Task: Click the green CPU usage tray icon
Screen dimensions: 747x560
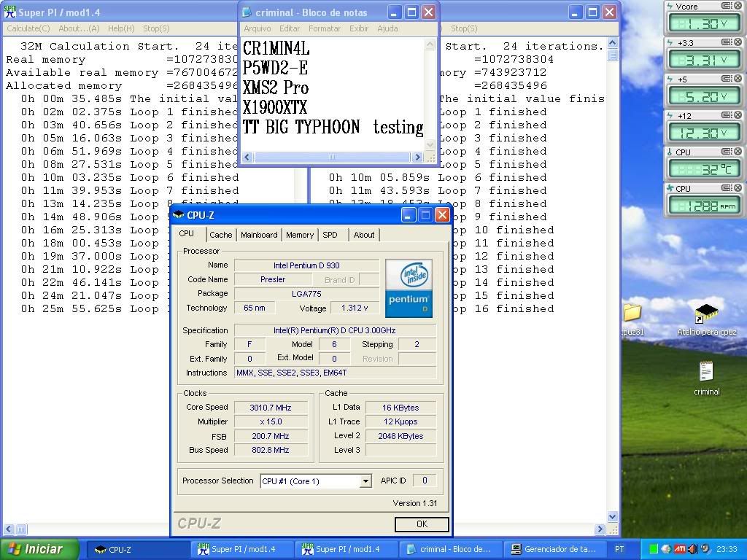Action: 654,549
